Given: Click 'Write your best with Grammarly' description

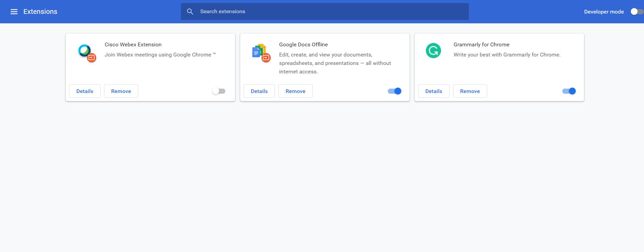Looking at the screenshot, I should point(507,55).
